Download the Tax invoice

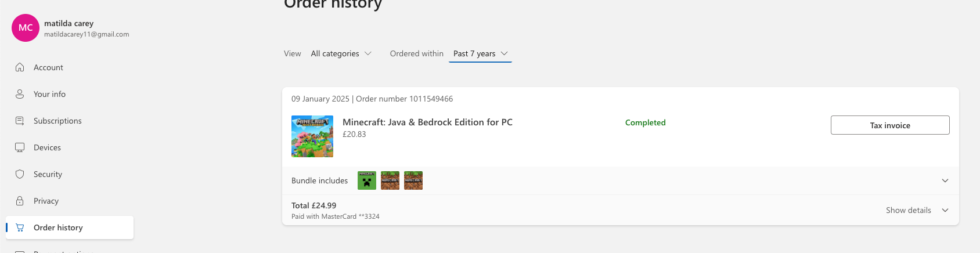[x=890, y=125]
